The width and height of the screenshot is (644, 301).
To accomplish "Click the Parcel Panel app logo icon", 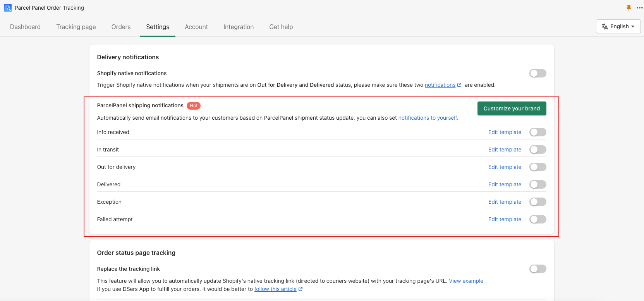I will tap(8, 8).
